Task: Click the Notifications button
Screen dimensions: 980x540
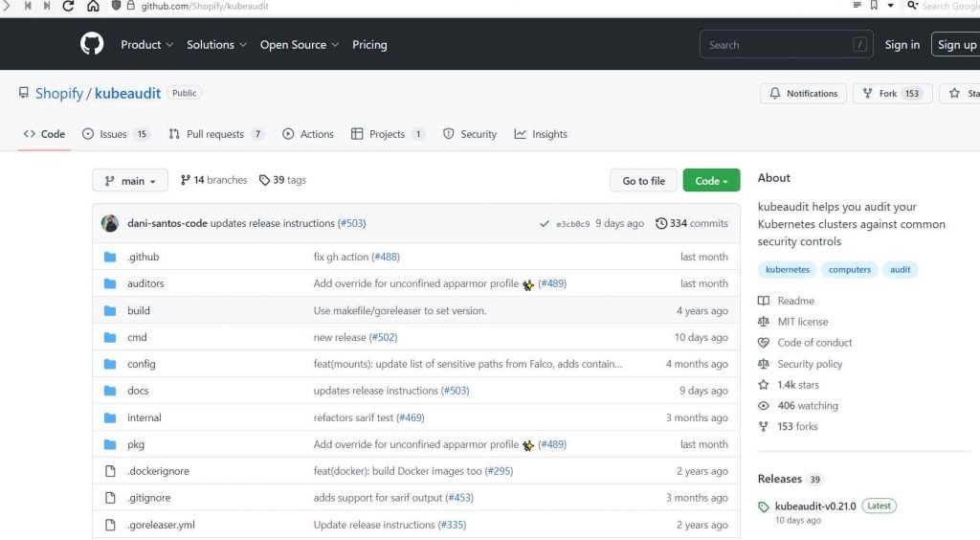Action: 803,93
